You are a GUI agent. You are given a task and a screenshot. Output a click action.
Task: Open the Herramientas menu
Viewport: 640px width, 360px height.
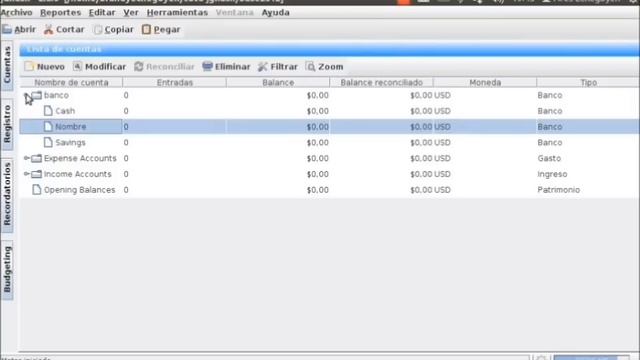click(177, 13)
